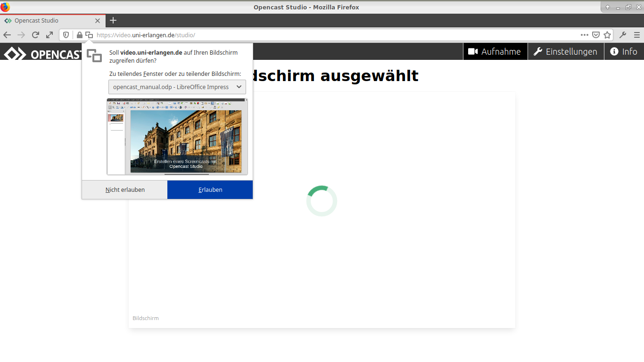This screenshot has width=644, height=362.
Task: Click Nicht erlauben to deny access
Action: click(x=125, y=190)
